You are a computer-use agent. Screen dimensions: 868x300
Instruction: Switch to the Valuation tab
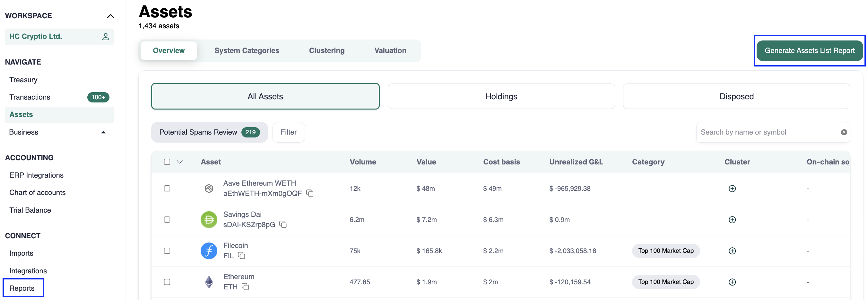pos(390,50)
